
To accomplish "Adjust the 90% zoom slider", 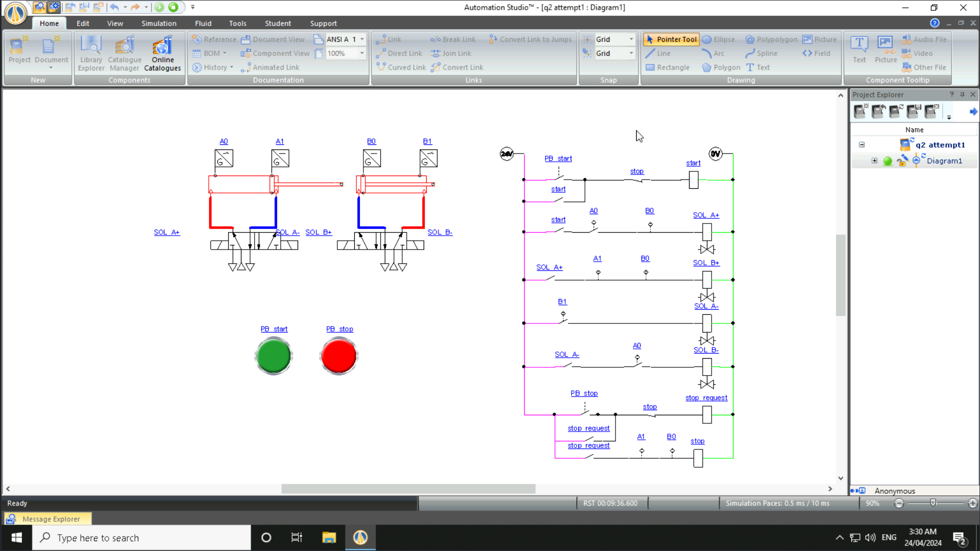I will [934, 503].
